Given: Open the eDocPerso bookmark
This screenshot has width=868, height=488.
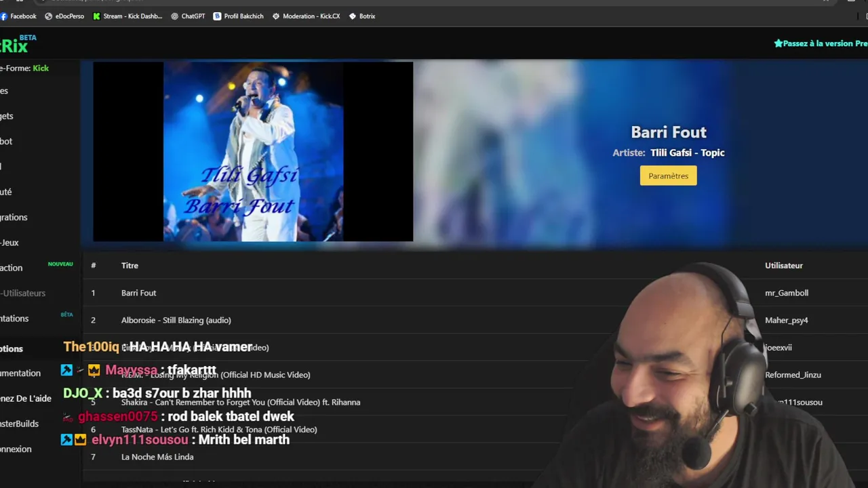Looking at the screenshot, I should pos(64,16).
